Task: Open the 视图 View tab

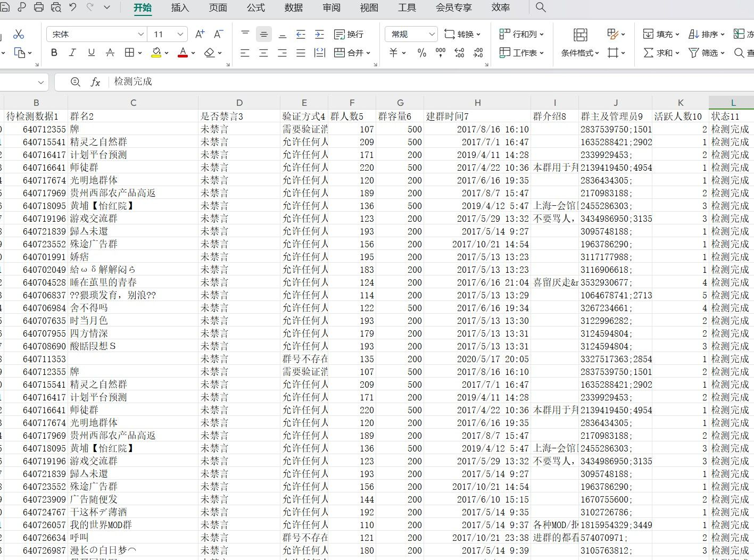Action: pos(369,7)
